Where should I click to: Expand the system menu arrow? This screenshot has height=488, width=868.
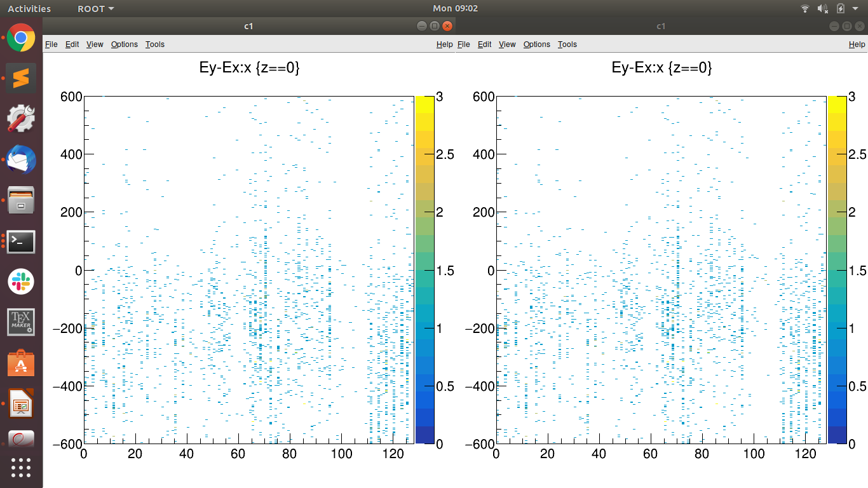tap(855, 9)
